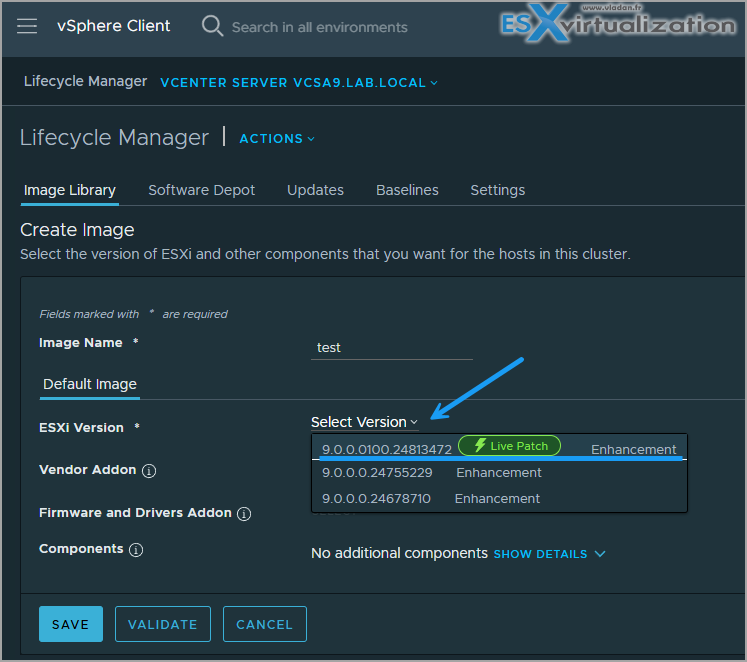
Task: Click the Create Image heading
Action: (x=77, y=231)
